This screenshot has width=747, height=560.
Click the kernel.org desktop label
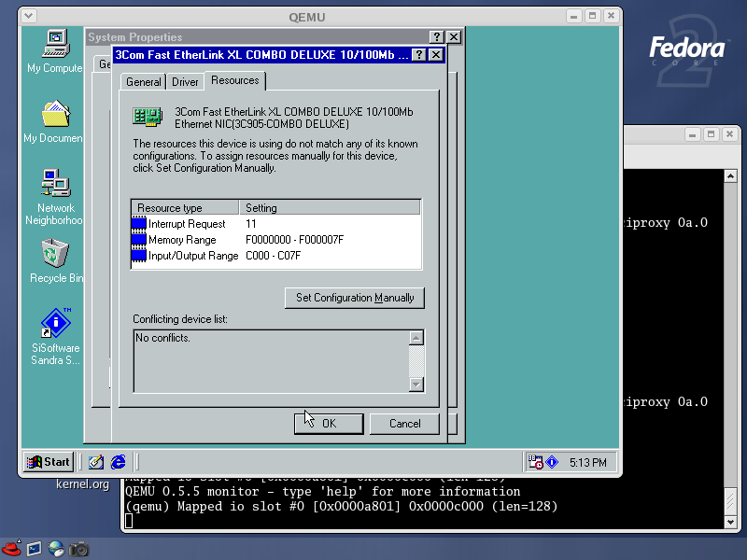(x=82, y=484)
